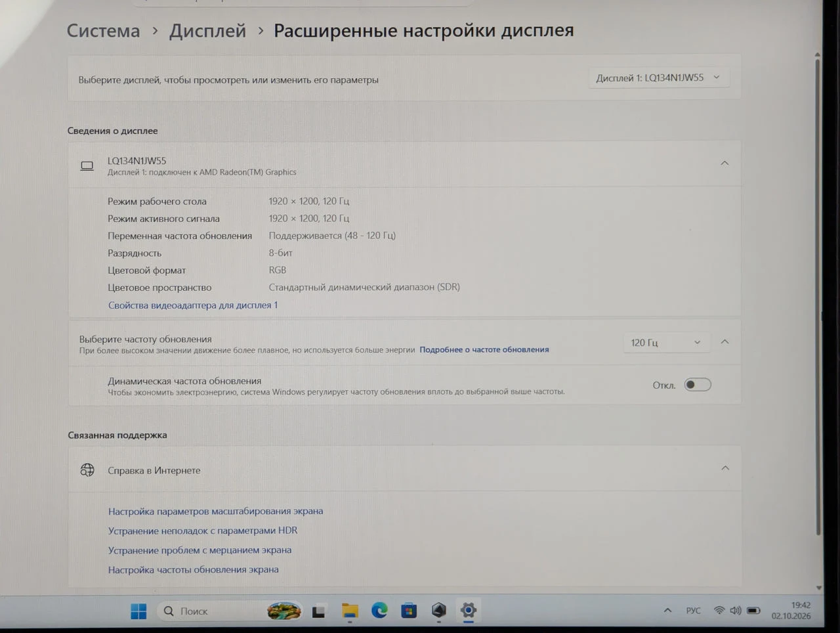Viewport: 840px width, 633px height.
Task: Click Стандартный динамический диапазон (SDR) value
Action: (364, 287)
